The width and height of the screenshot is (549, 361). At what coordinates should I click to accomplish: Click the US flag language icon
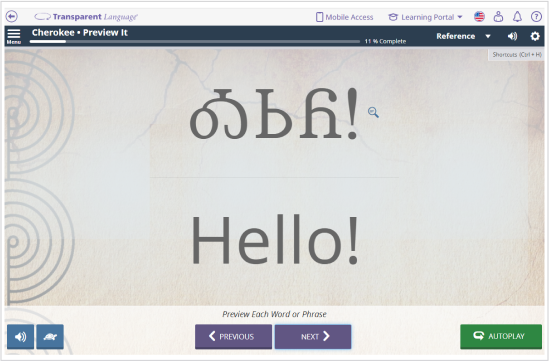pos(479,16)
